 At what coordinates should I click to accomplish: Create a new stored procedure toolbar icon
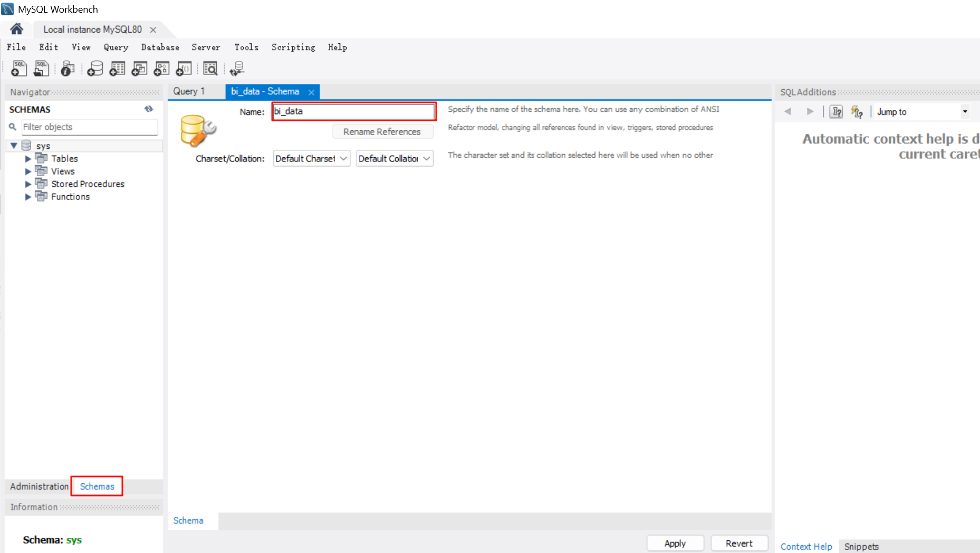tap(161, 69)
